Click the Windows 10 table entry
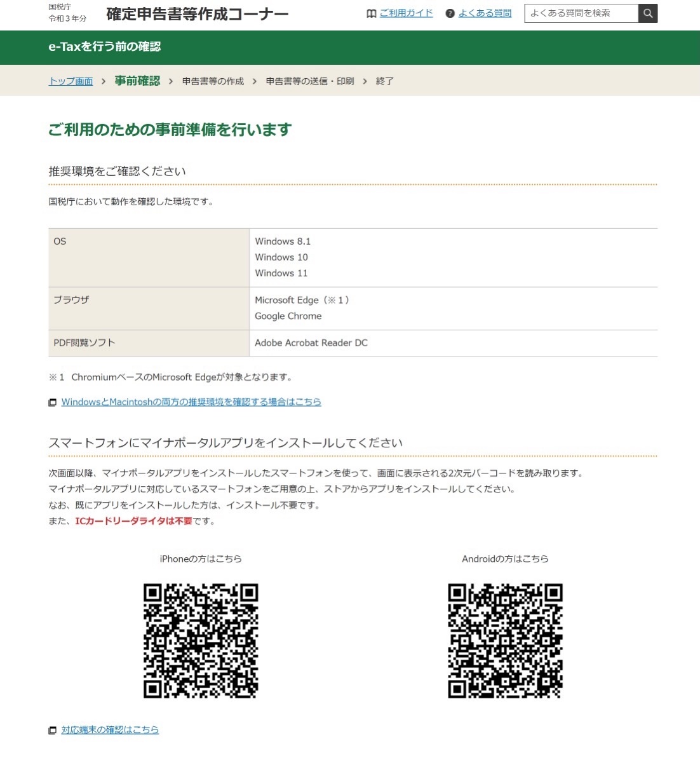Viewport: 700px width, 760px height. coord(281,257)
